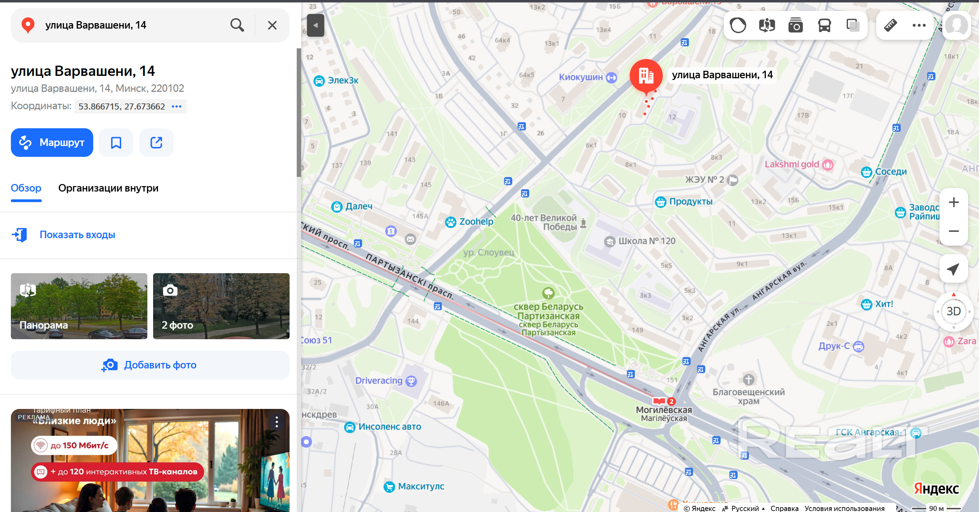Zoom in with plus button

coord(953,202)
